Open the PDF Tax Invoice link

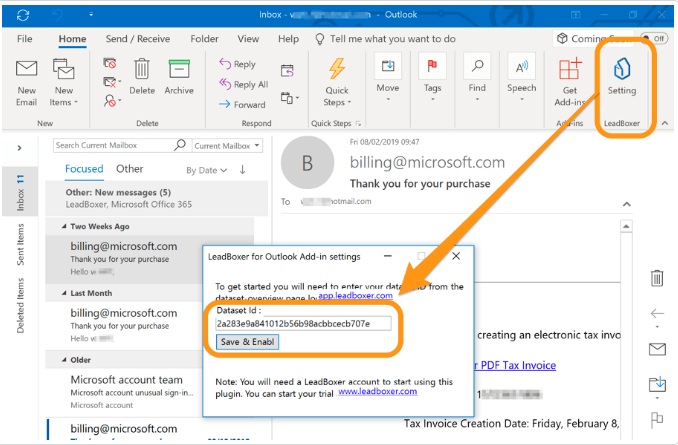(x=514, y=365)
